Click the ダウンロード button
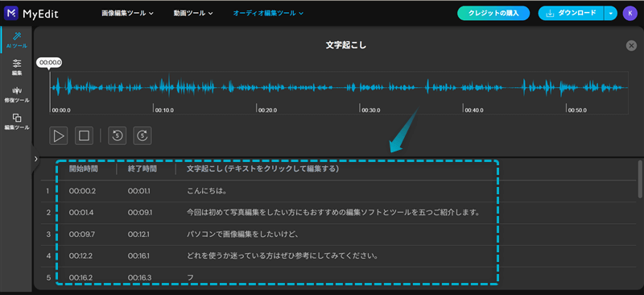The width and height of the screenshot is (644, 295). 571,13
